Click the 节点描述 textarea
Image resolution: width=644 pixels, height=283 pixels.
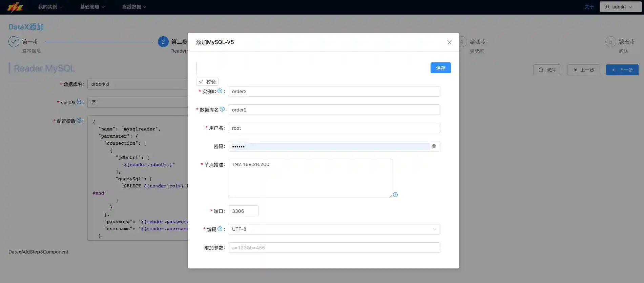click(310, 178)
